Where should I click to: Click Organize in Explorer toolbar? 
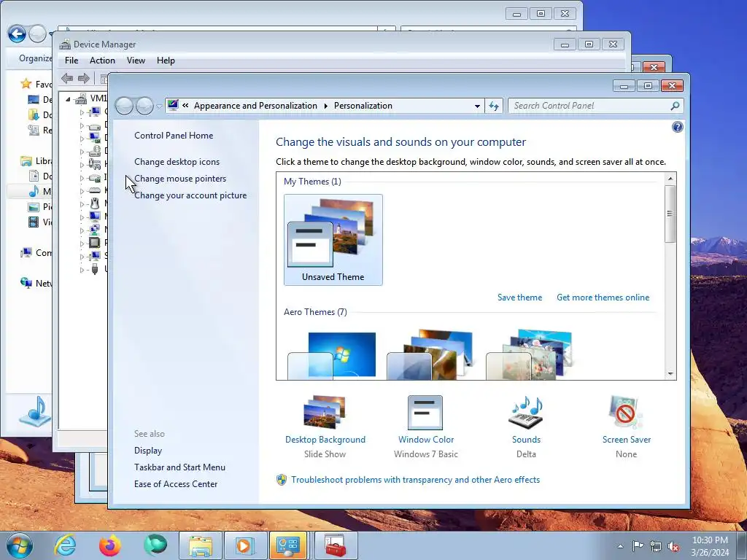coord(35,58)
